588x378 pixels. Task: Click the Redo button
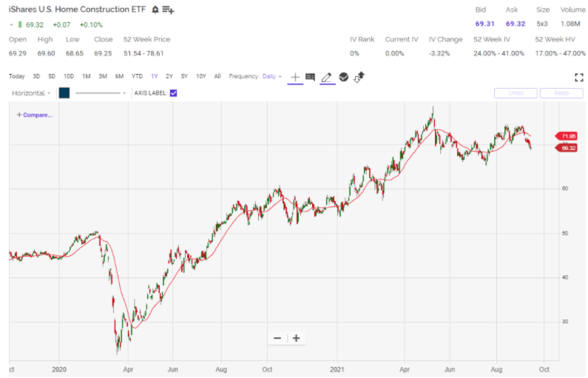561,93
